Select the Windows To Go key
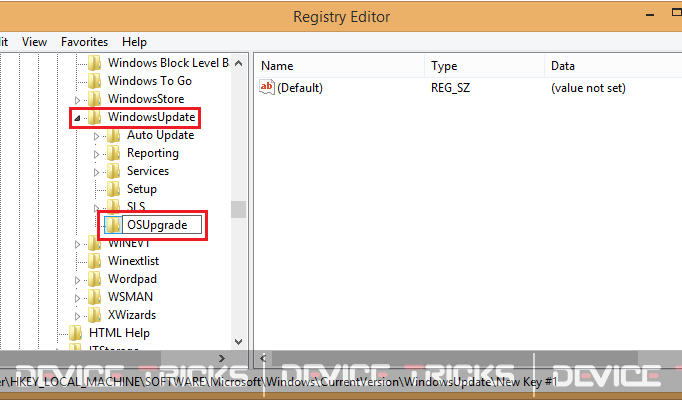 (150, 81)
